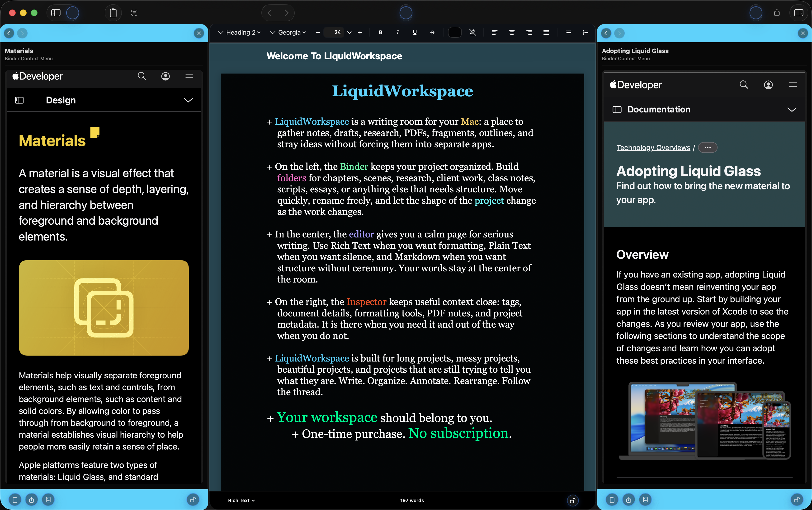The image size is (812, 510).
Task: Click the document button in the right pane footer
Action: point(645,500)
